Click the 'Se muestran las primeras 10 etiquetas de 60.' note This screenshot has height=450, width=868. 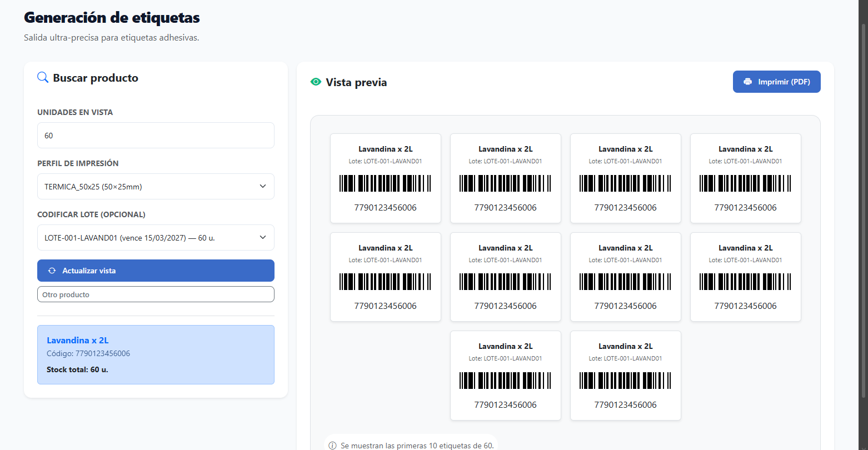coord(417,446)
